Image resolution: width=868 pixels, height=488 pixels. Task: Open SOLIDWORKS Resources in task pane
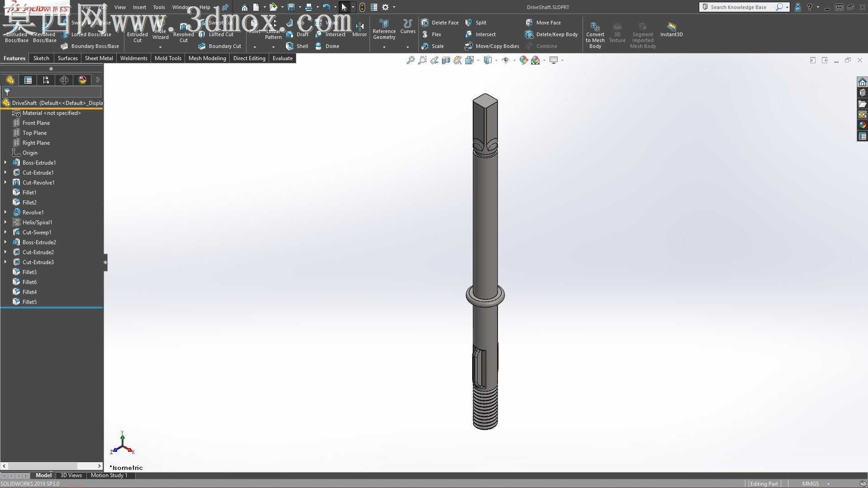[862, 82]
